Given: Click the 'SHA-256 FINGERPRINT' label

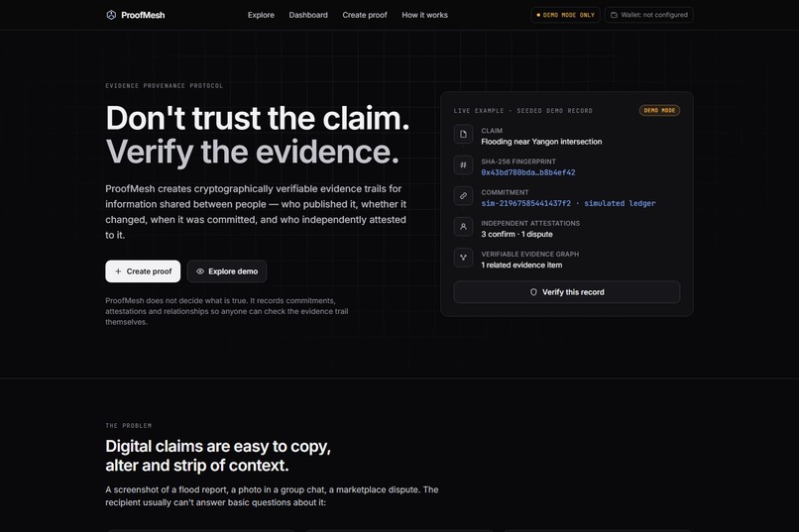Looking at the screenshot, I should [x=518, y=161].
